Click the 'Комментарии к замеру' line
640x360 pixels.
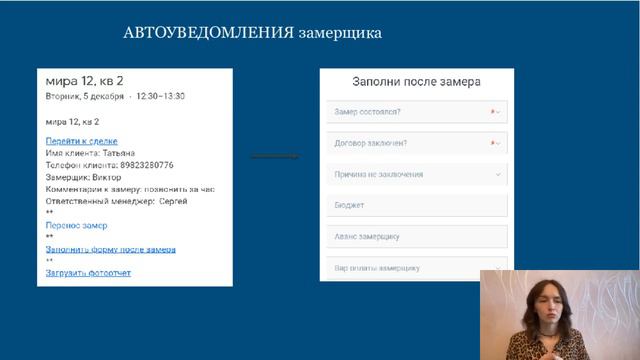[x=130, y=189]
